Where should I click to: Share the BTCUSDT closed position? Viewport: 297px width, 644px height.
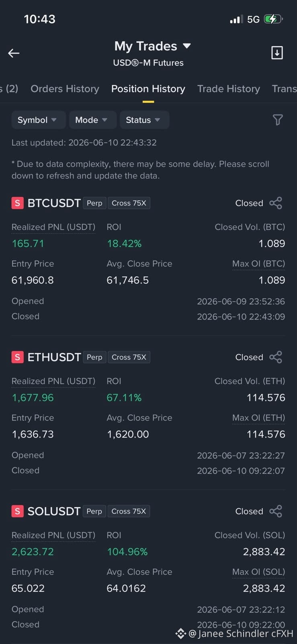[x=276, y=203]
